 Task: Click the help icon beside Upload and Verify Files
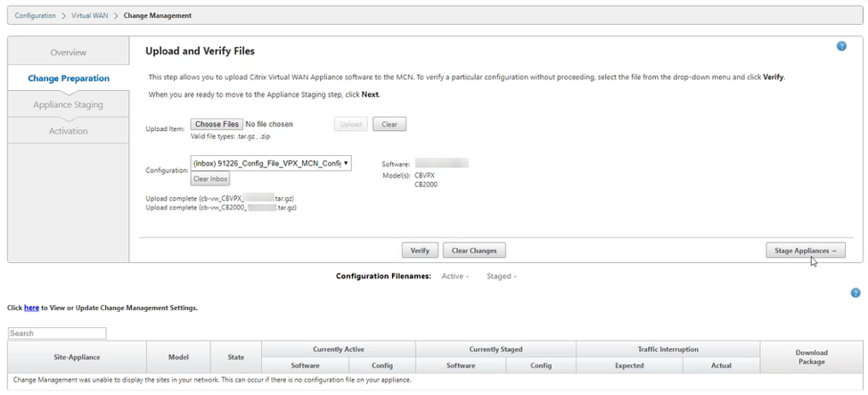[x=841, y=46]
